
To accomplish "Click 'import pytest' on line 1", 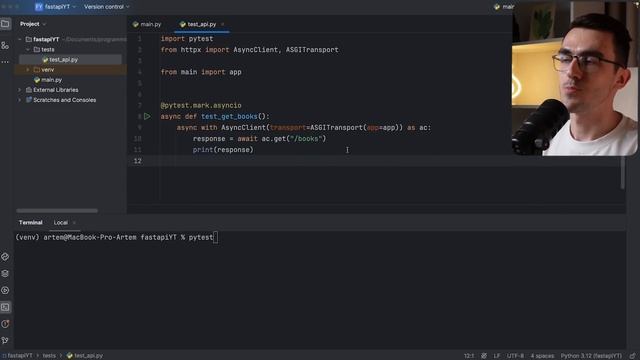I will click(x=187, y=39).
